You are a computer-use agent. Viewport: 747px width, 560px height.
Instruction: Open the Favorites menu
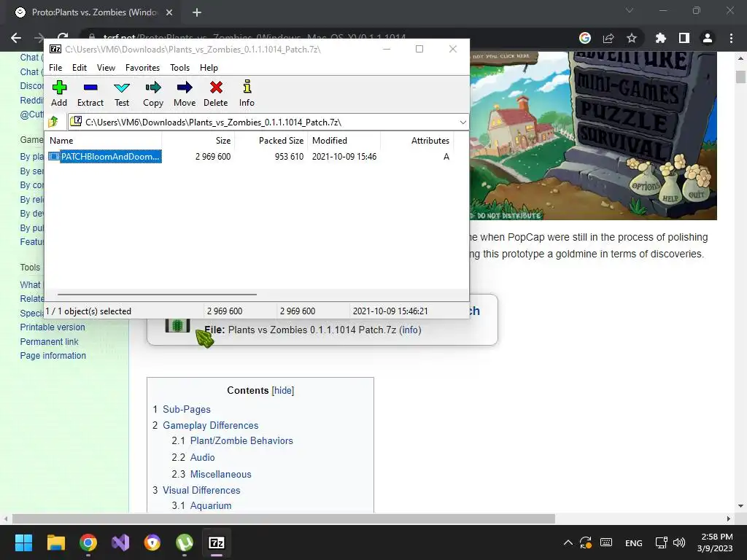click(142, 68)
